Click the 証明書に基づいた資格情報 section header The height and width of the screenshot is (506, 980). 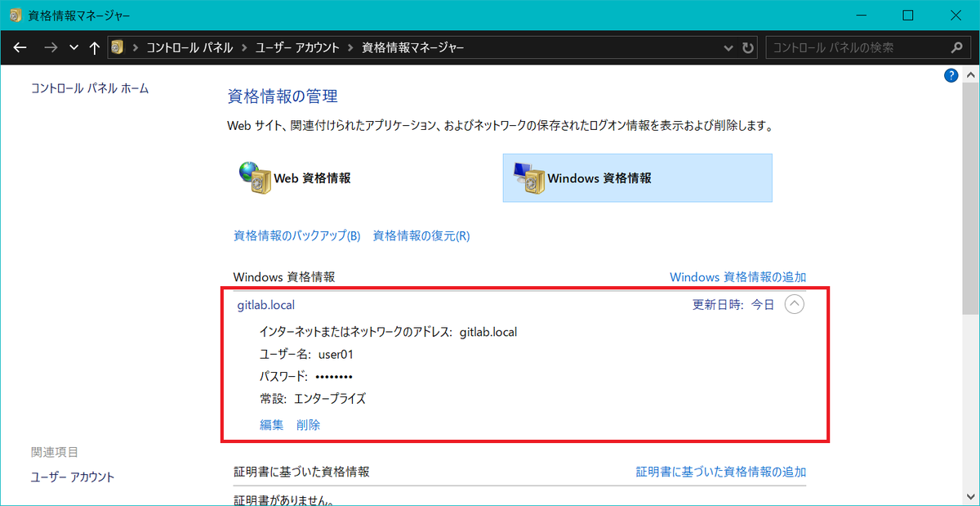point(301,472)
